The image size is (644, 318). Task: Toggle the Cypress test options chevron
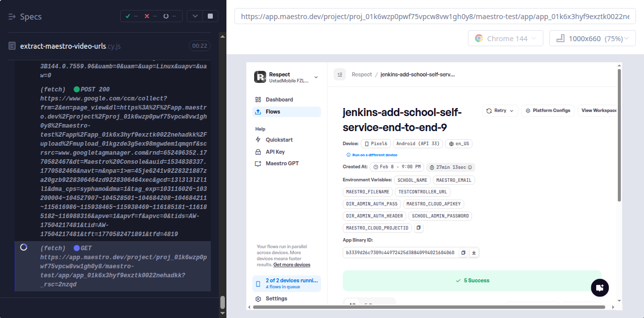click(194, 16)
